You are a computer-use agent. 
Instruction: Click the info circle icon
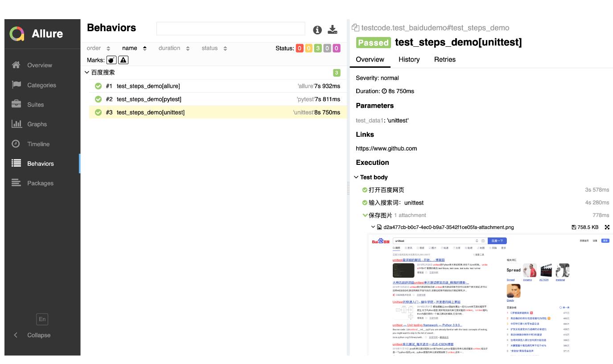(317, 30)
